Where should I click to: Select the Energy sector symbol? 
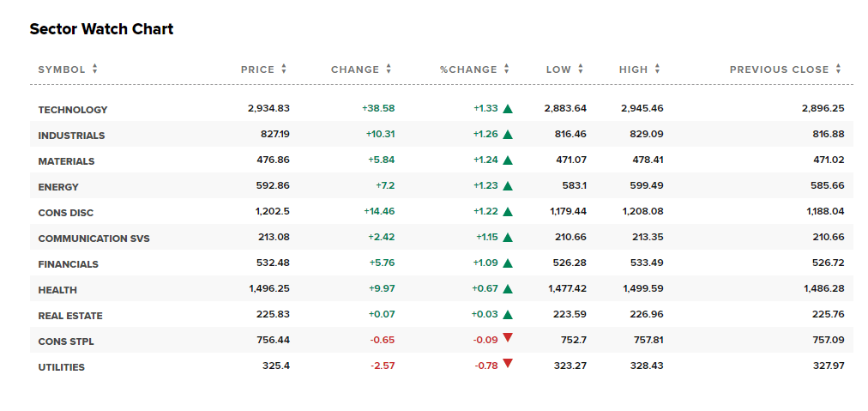tap(58, 187)
